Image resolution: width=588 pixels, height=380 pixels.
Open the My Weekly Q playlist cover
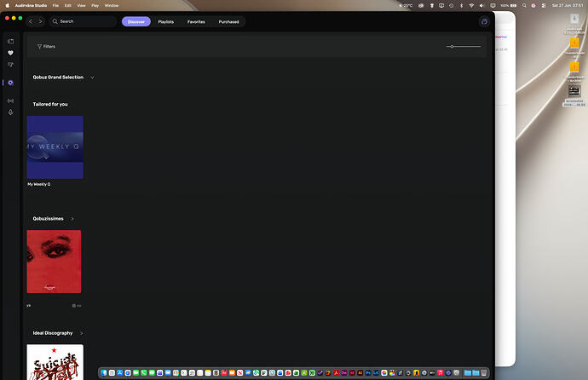click(x=55, y=147)
